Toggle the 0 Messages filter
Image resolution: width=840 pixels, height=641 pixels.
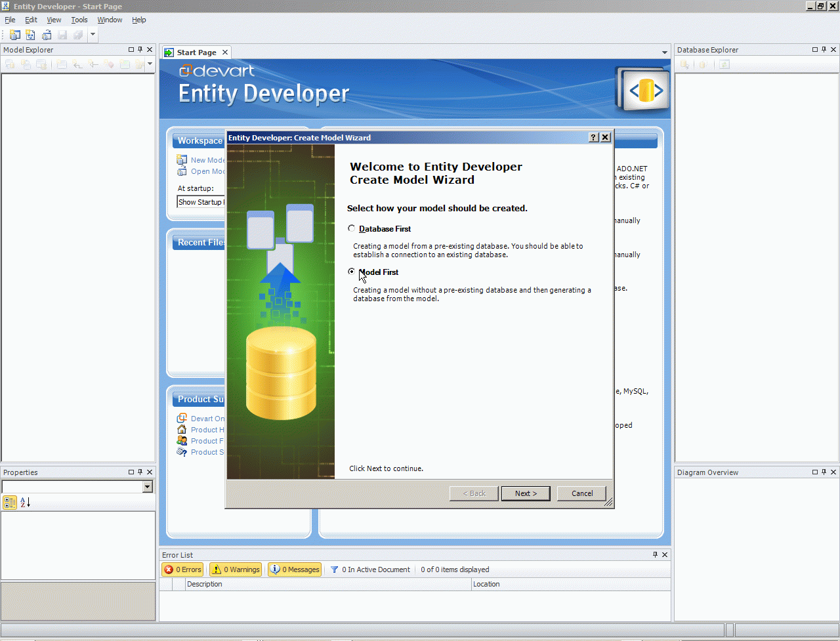(295, 569)
